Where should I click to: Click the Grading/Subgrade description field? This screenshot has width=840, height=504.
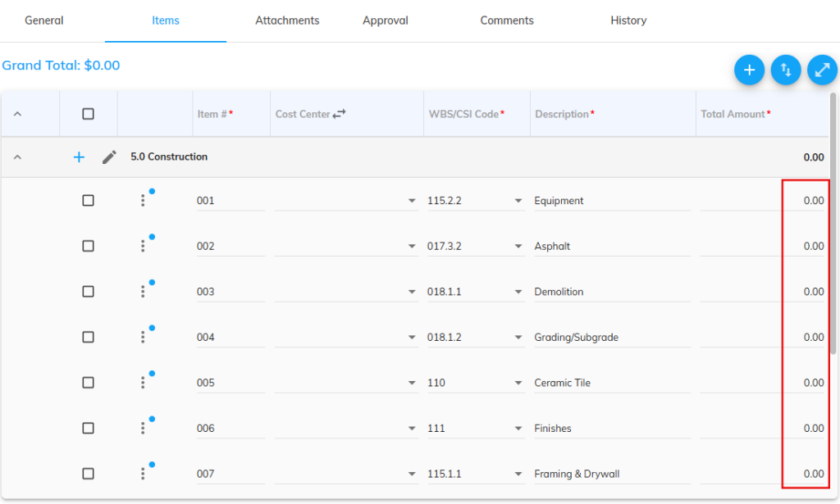(x=612, y=337)
